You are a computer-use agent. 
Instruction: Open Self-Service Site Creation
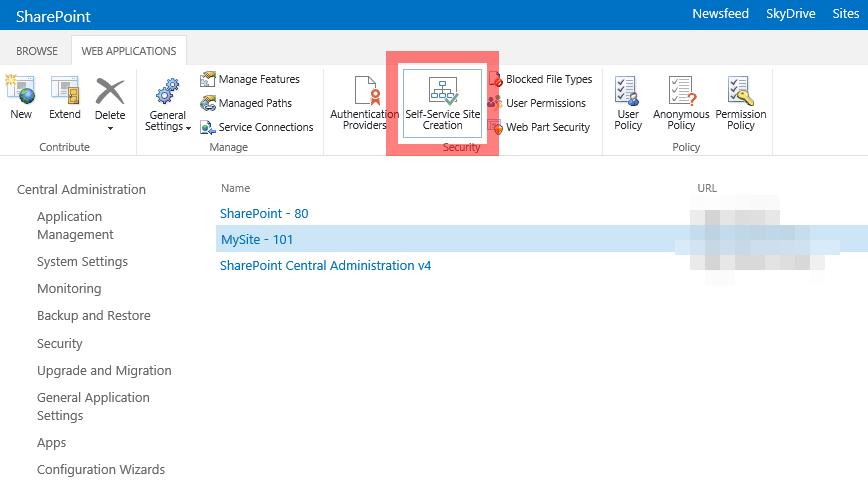click(x=442, y=103)
